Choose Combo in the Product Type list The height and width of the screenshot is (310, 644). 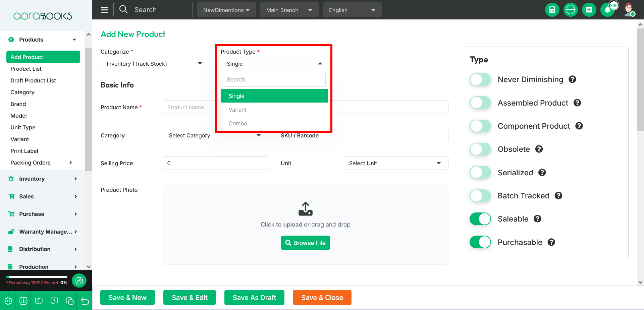click(274, 123)
